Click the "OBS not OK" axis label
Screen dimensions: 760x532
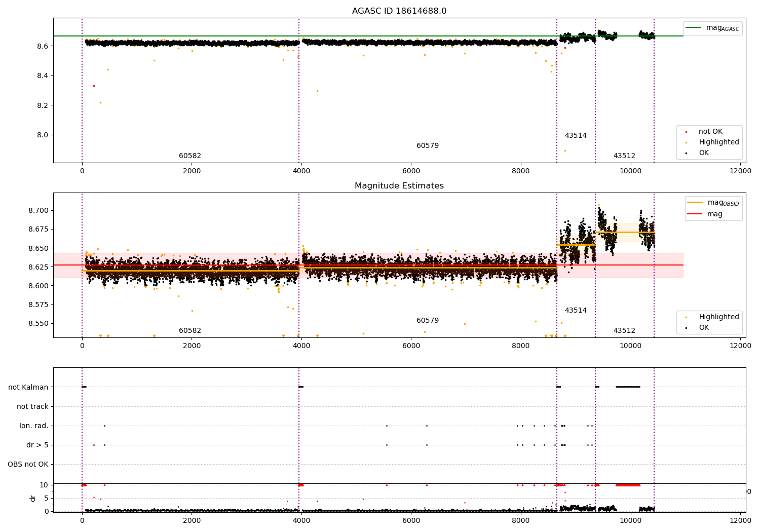[x=28, y=465]
